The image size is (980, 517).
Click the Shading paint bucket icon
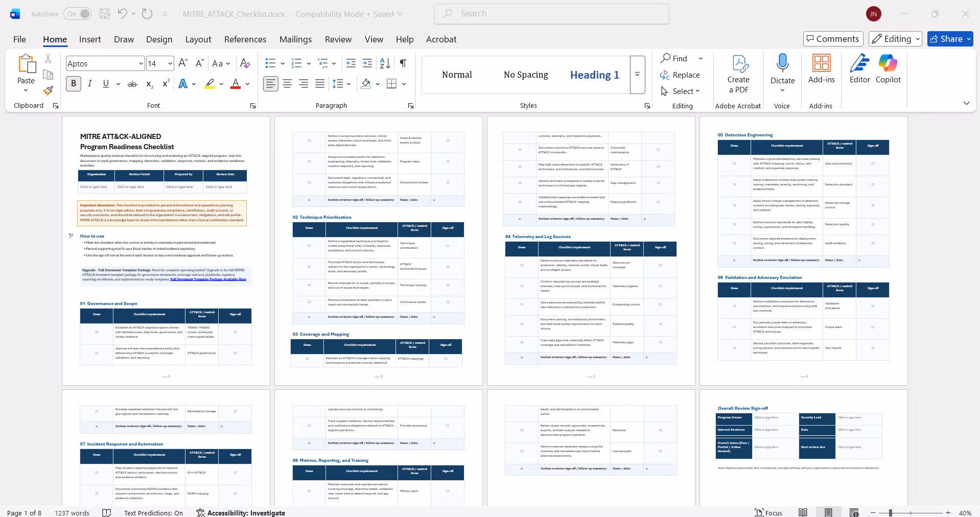click(x=366, y=84)
